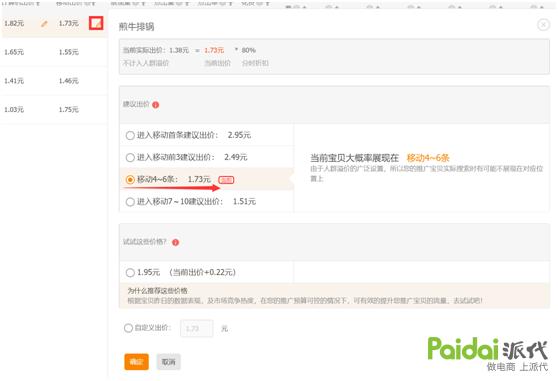This screenshot has height=381, width=558.
Task: Click the 为什么推荐这些价格 heading
Action: click(x=158, y=291)
